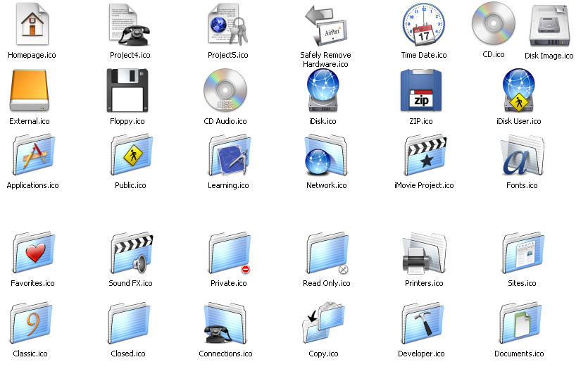Viewport: 588px width, 381px height.
Task: Click the Learning.ico blueprint folder icon
Action: pyautogui.click(x=229, y=154)
